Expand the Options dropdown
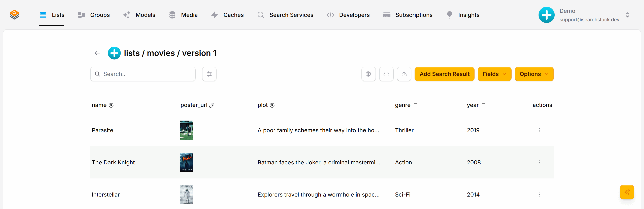Image resolution: width=644 pixels, height=209 pixels. tap(534, 74)
